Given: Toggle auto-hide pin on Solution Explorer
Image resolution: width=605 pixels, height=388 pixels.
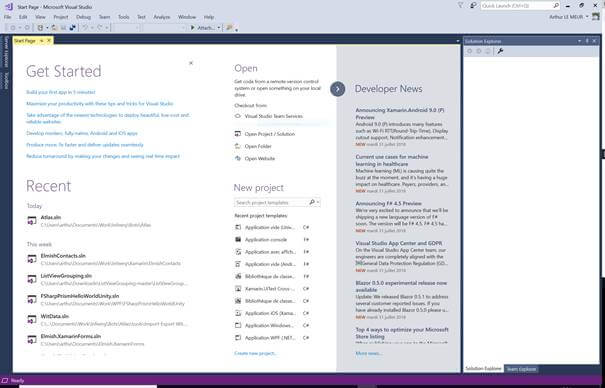Looking at the screenshot, I should pyautogui.click(x=587, y=41).
